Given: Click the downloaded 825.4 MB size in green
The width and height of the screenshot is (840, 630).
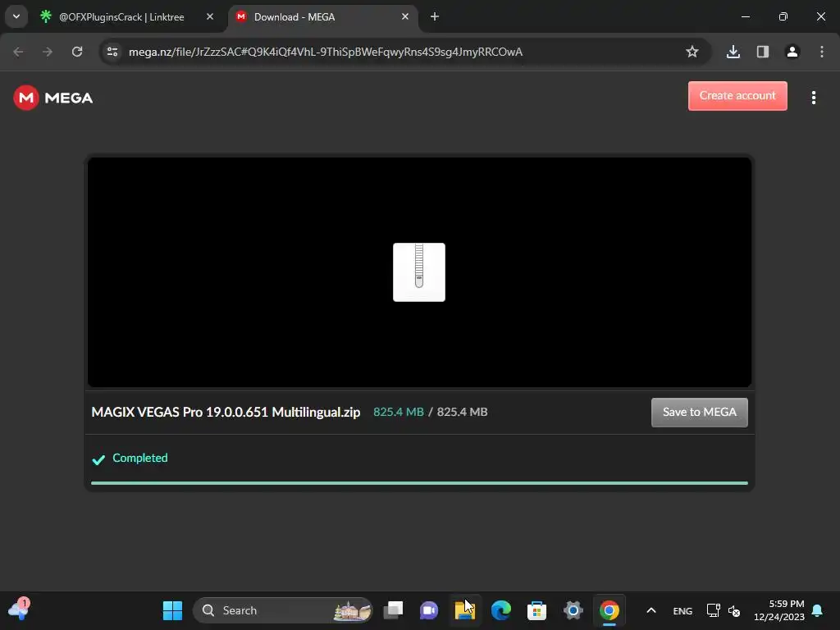Looking at the screenshot, I should click(399, 412).
